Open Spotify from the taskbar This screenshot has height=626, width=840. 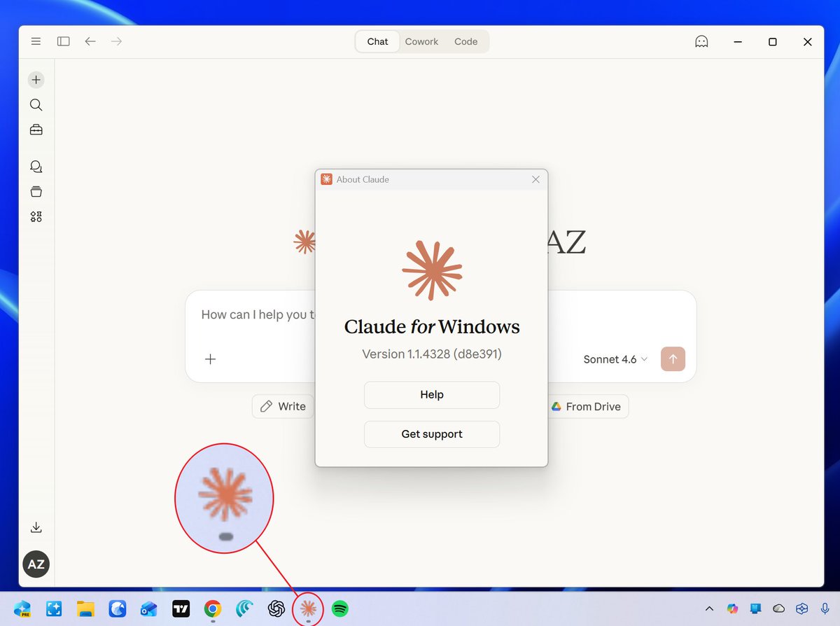point(340,608)
